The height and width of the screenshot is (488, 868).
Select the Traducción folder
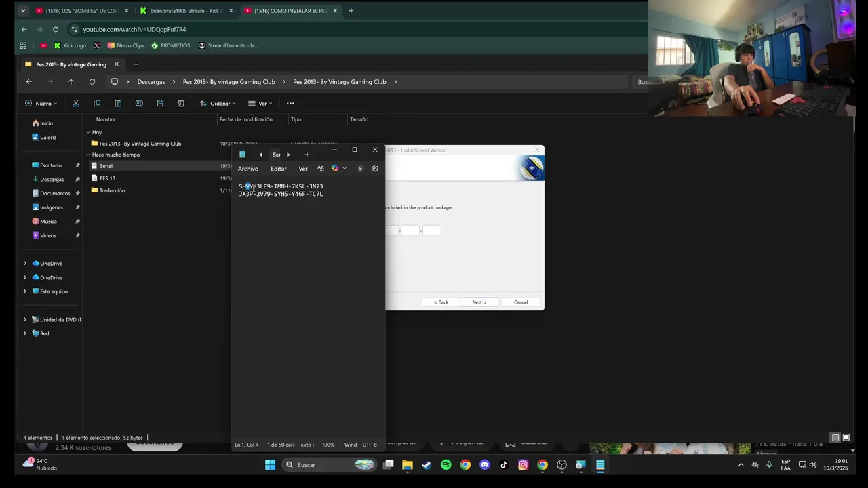pyautogui.click(x=112, y=190)
